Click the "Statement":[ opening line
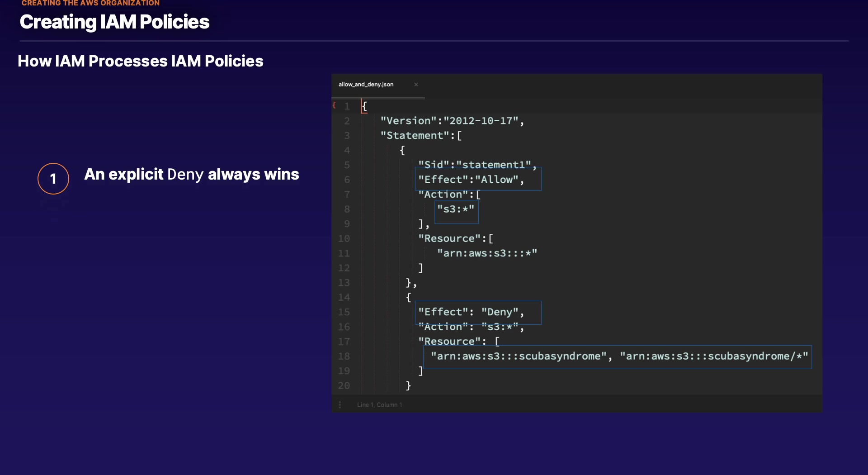 pyautogui.click(x=421, y=136)
